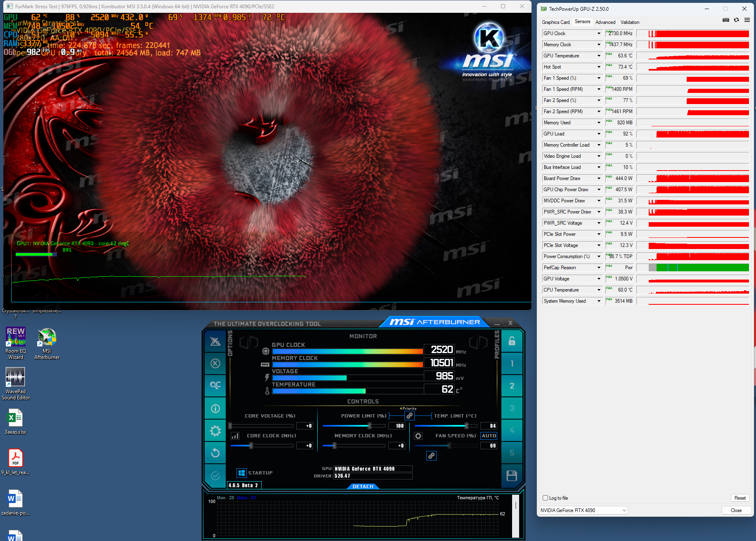Viewport: 756px width, 541px height.
Task: Open the 9_kl_let_rea PDF file on desktop
Action: (15, 462)
